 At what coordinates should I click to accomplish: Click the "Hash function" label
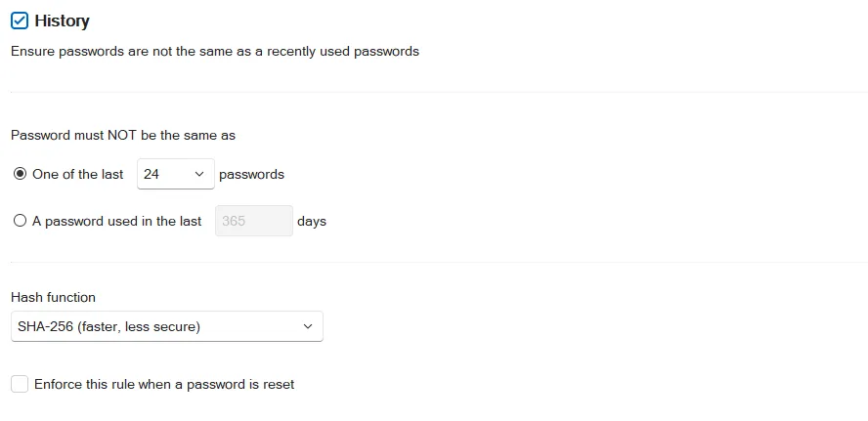click(53, 297)
